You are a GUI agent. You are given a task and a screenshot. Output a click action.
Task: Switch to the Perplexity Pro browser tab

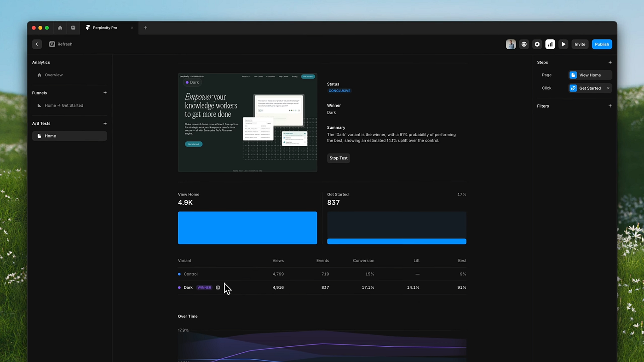[x=105, y=28]
